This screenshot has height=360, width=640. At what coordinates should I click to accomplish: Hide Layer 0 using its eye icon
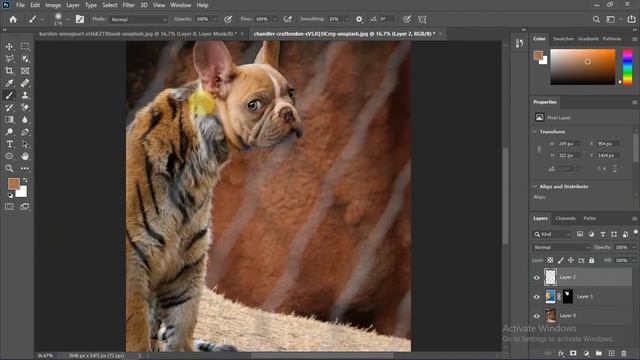tap(537, 316)
